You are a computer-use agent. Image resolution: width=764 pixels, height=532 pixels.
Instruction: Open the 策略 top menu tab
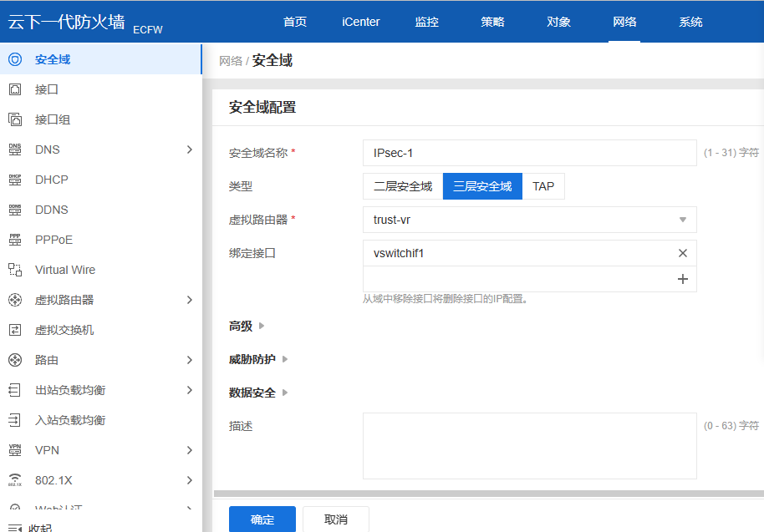point(492,22)
